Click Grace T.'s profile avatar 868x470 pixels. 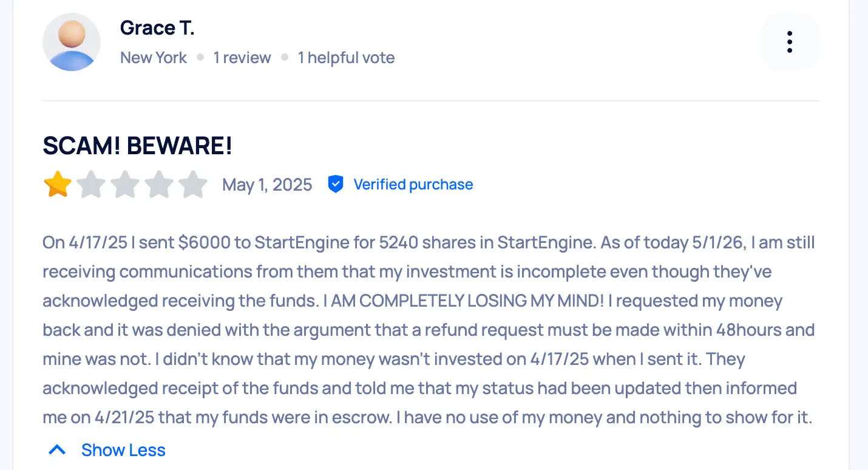72,42
